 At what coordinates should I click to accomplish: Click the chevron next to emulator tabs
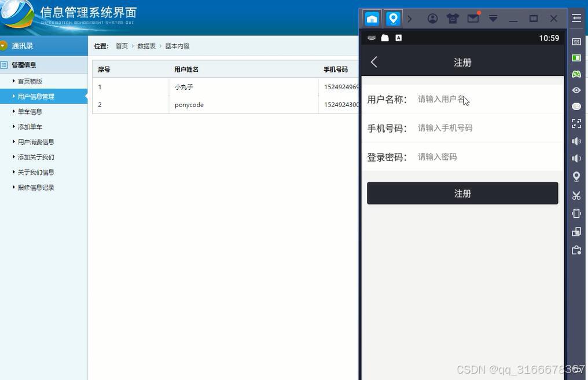(410, 19)
